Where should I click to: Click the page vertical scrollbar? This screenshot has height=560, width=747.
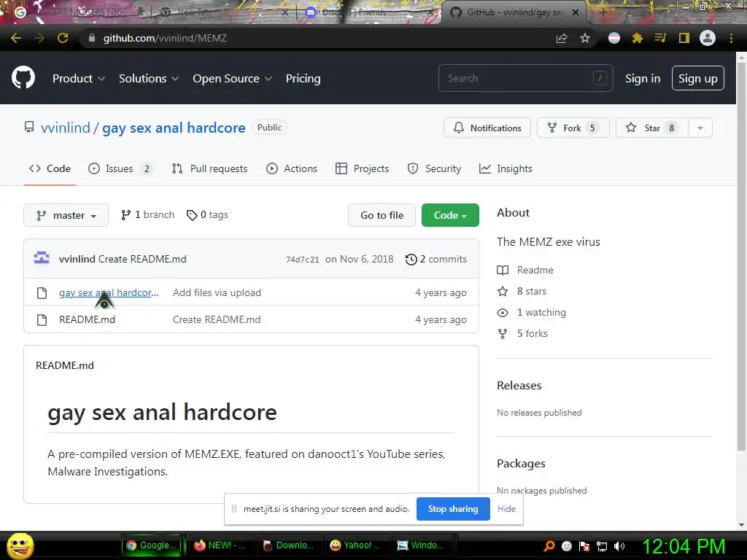(741, 257)
